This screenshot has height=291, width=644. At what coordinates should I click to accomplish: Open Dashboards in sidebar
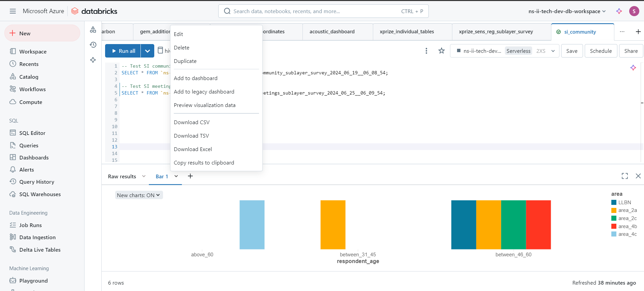tap(34, 157)
